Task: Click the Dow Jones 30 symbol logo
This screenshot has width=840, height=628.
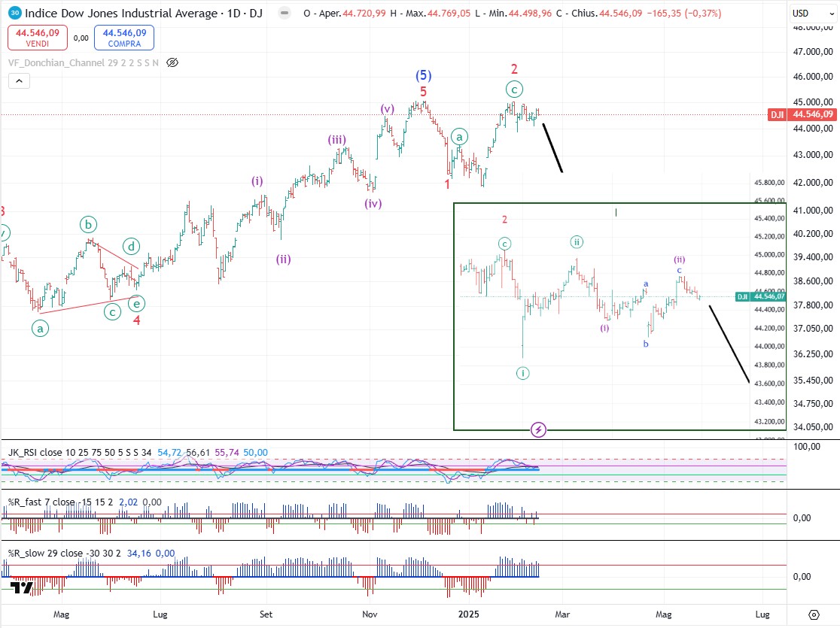Action: (x=15, y=13)
